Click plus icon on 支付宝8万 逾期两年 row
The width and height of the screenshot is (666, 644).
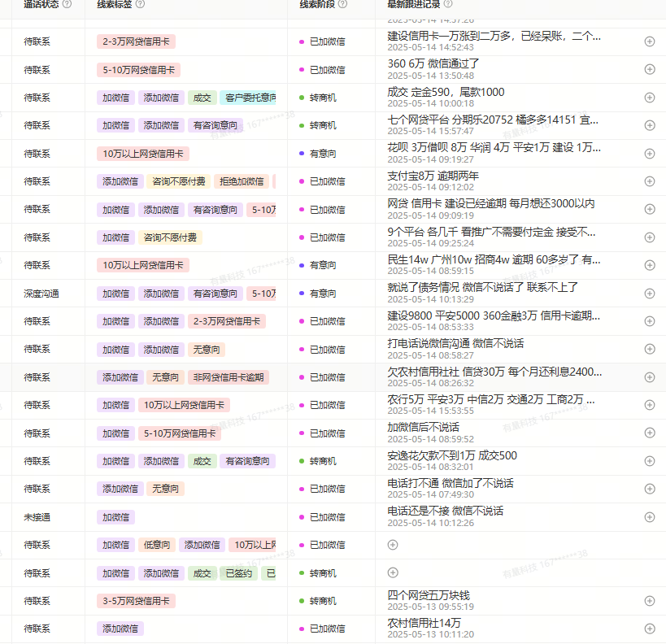650,181
